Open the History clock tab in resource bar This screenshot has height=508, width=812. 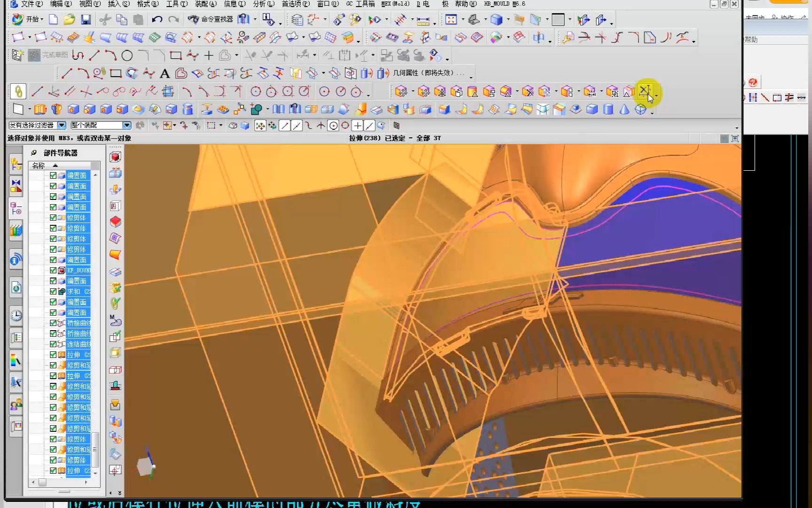coord(16,315)
